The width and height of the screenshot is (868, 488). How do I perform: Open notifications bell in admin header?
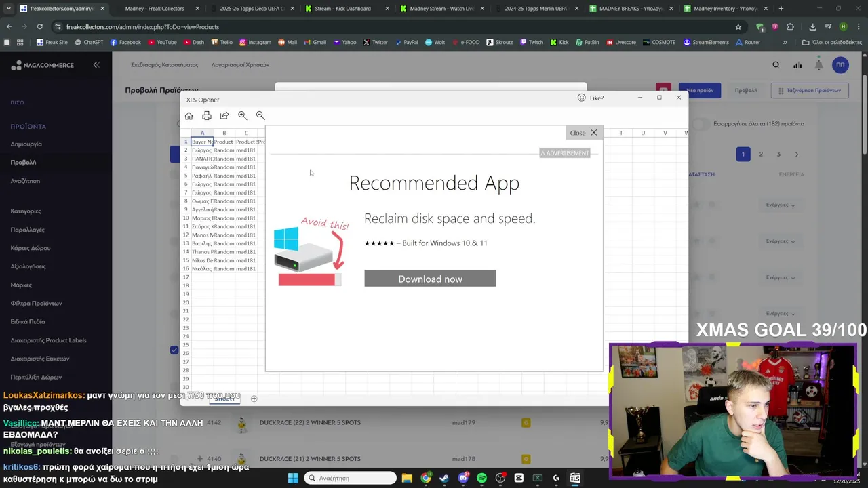click(x=818, y=65)
